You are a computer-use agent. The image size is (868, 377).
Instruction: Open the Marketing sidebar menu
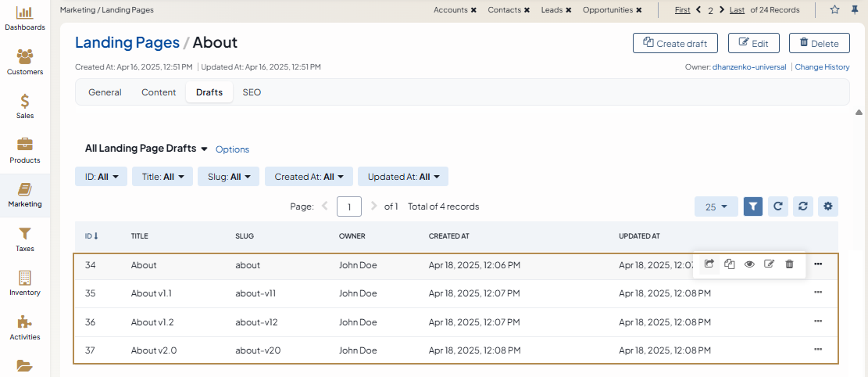click(x=25, y=196)
